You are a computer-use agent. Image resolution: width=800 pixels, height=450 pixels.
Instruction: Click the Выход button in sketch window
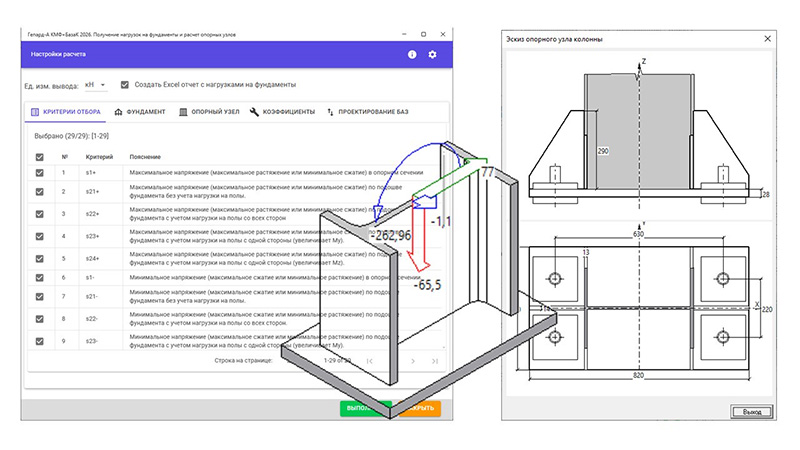pos(751,412)
